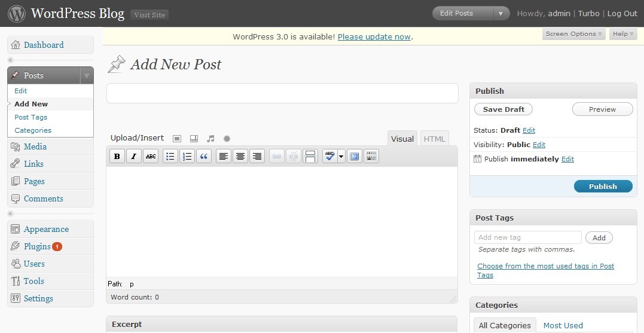Open the Edit Posts dropdown arrow
The height and width of the screenshot is (333, 644).
(x=500, y=14)
